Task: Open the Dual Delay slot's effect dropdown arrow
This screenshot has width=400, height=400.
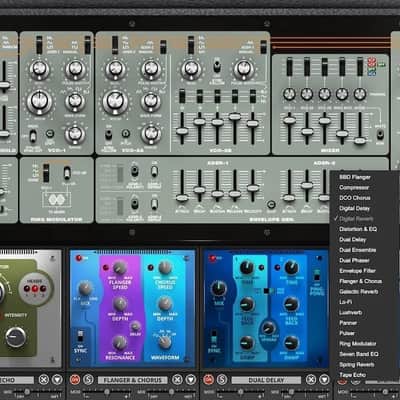Action: click(324, 379)
